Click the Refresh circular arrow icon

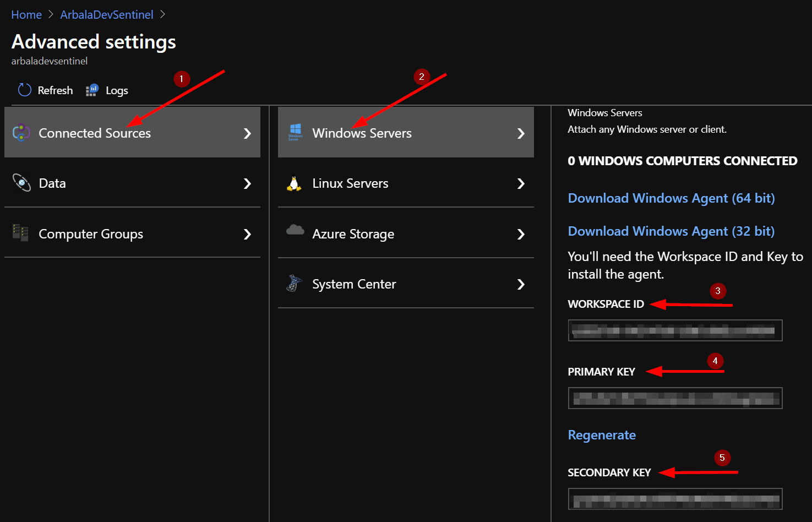(x=24, y=90)
